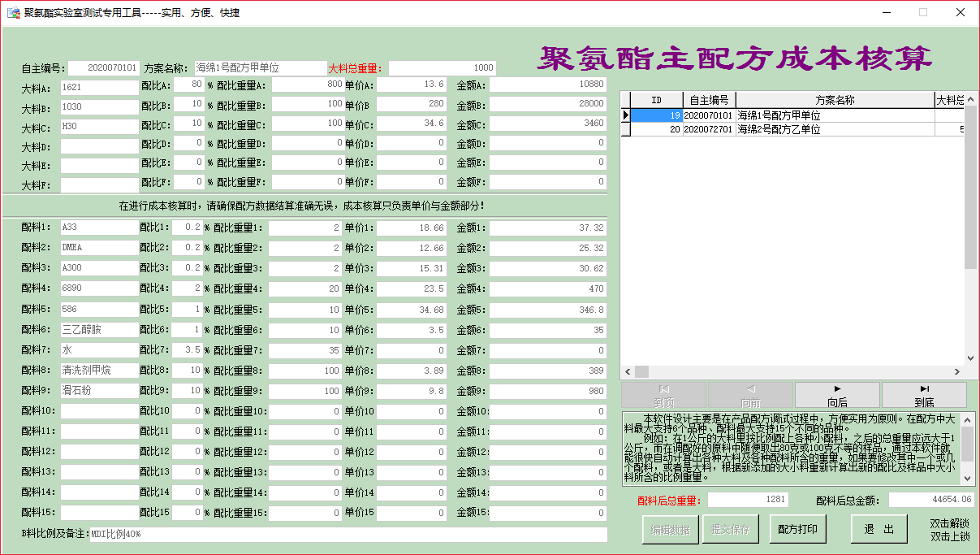
Task: Click the 大料A field containing 1621
Action: [x=99, y=87]
